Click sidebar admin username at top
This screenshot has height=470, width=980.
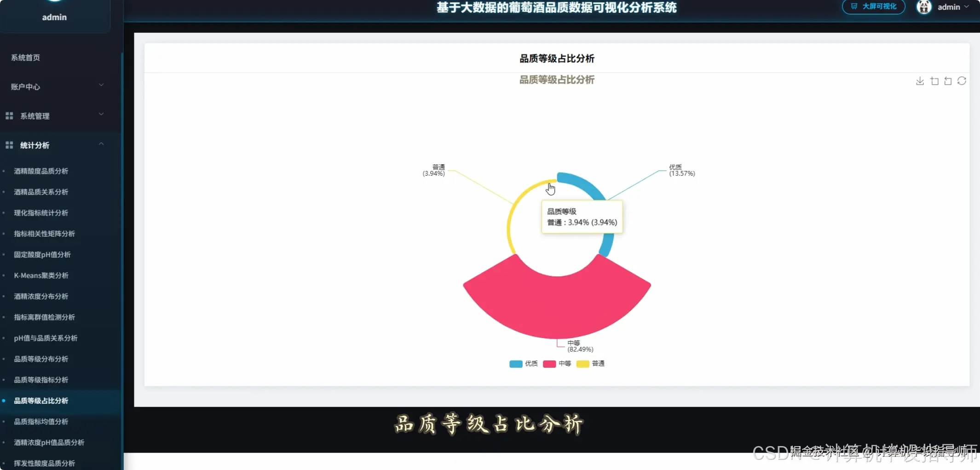click(54, 17)
